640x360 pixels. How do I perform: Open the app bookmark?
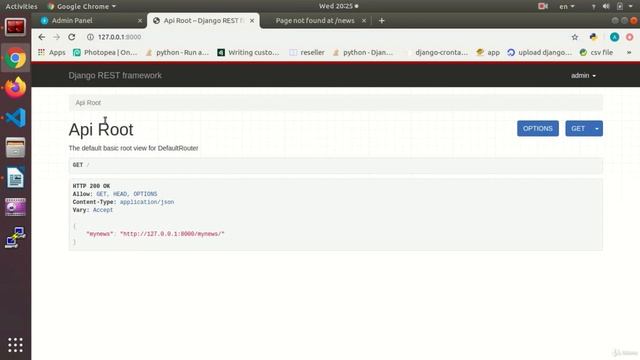click(x=488, y=52)
